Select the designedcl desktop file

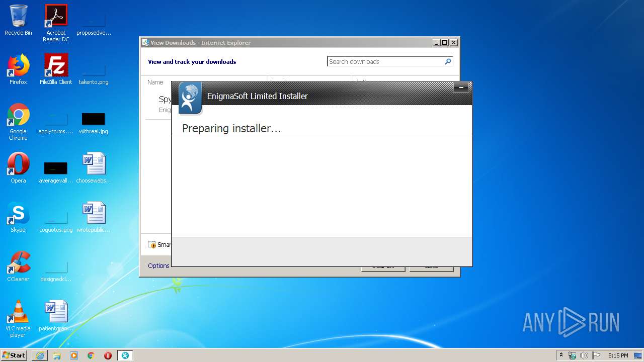(56, 270)
